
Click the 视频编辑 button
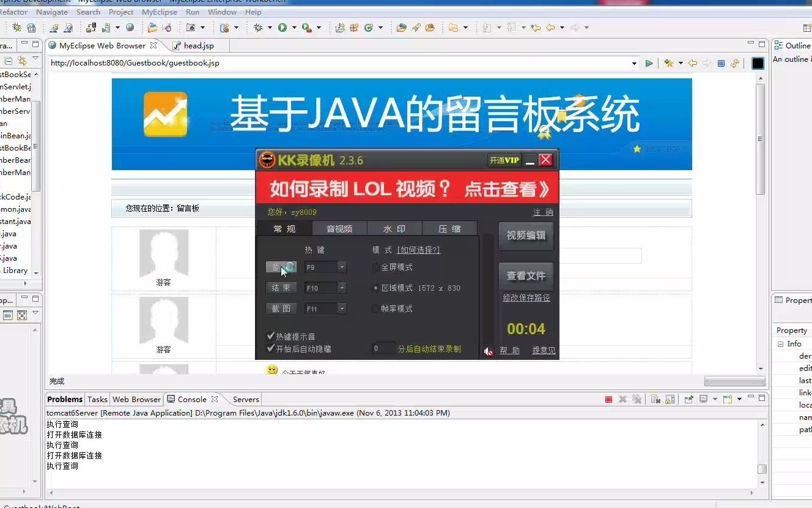pos(526,236)
